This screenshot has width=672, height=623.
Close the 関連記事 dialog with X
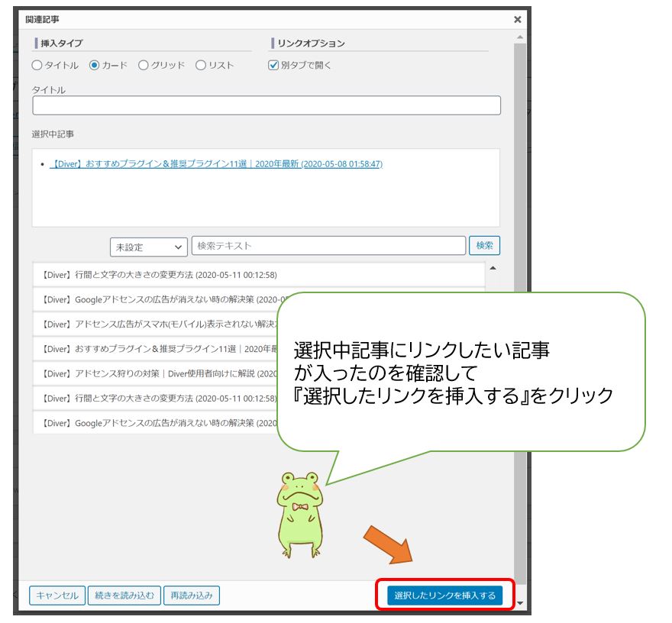point(517,20)
